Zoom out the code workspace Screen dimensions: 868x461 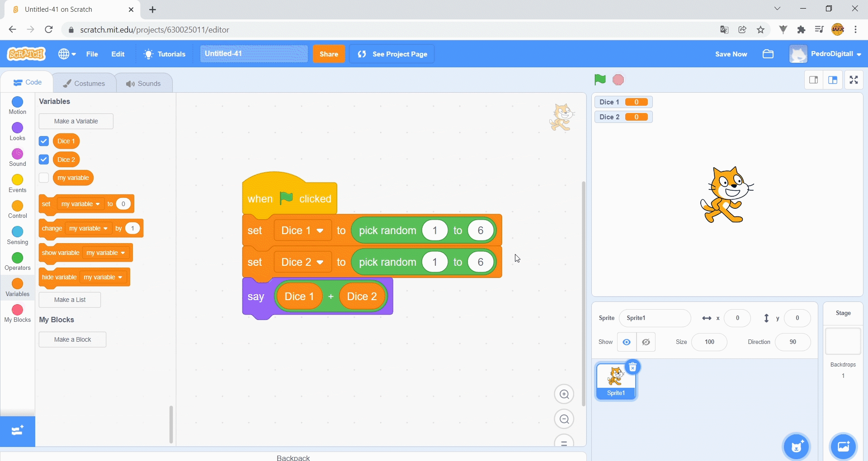click(x=564, y=419)
